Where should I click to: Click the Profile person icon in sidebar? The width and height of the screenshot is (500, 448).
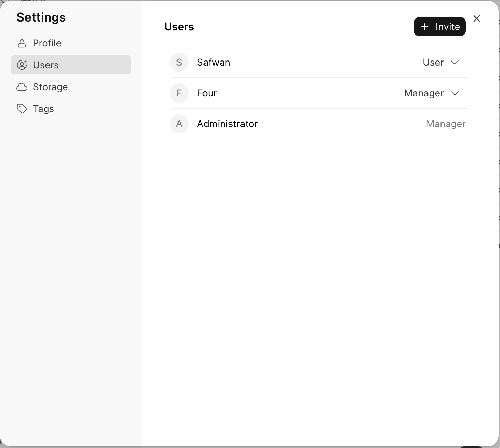[x=22, y=43]
